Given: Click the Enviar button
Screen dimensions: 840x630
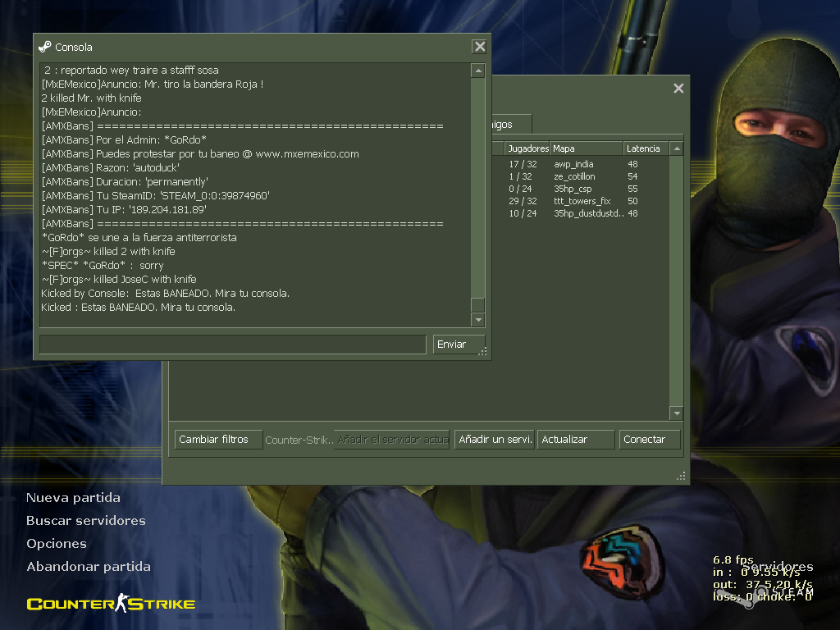Looking at the screenshot, I should click(459, 345).
